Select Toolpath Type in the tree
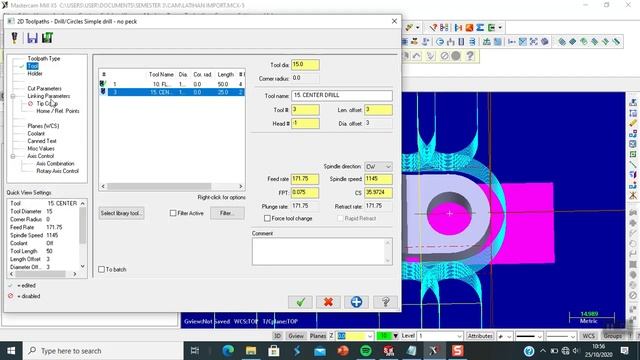640x360 pixels. [44, 58]
